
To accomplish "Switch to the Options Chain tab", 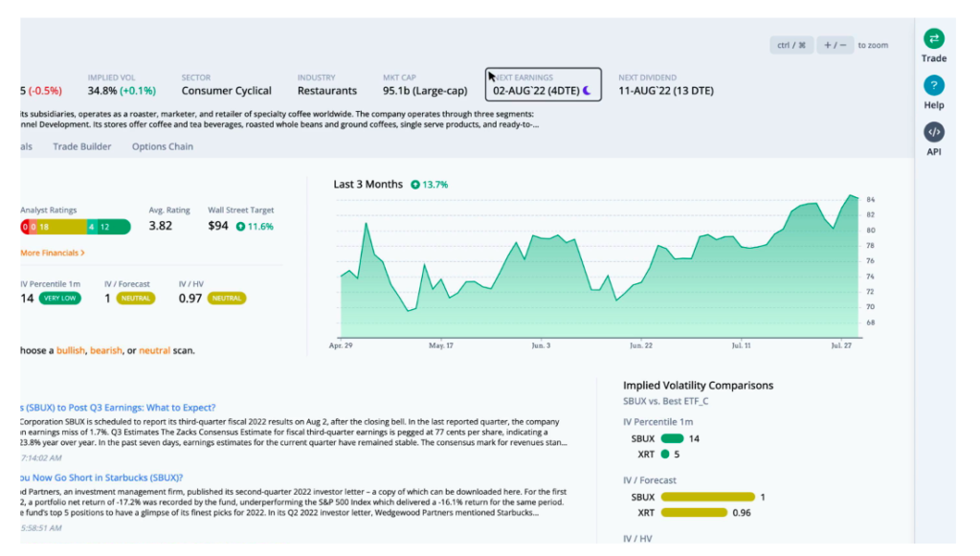I will [163, 146].
